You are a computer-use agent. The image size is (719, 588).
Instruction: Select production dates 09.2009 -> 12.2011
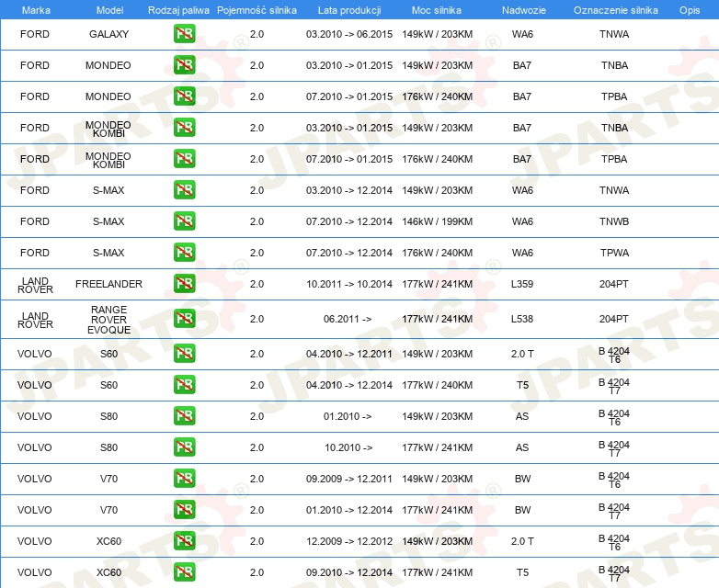(349, 479)
